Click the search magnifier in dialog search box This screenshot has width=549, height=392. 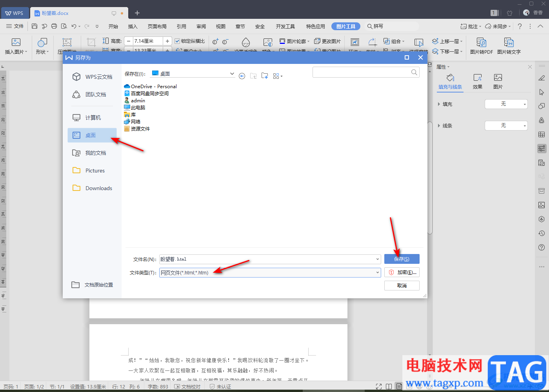pos(414,72)
